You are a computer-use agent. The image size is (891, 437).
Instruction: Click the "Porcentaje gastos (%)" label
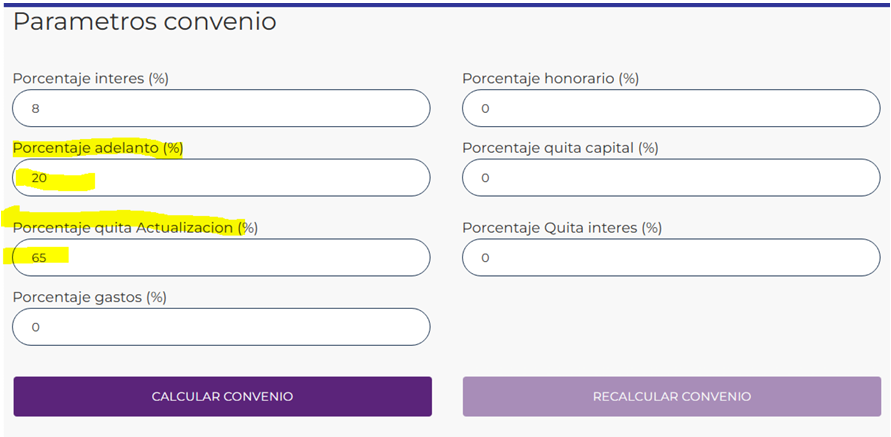click(89, 297)
